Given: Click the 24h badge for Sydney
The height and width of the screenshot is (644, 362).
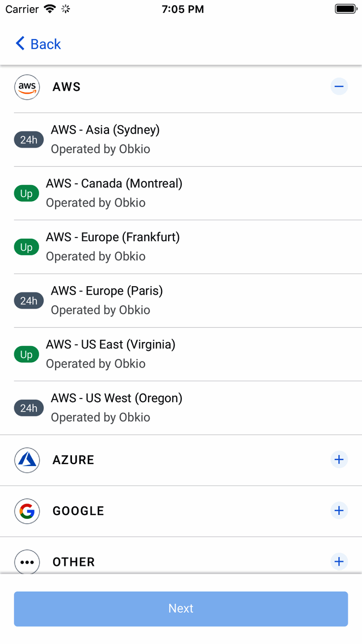Looking at the screenshot, I should coord(29,140).
